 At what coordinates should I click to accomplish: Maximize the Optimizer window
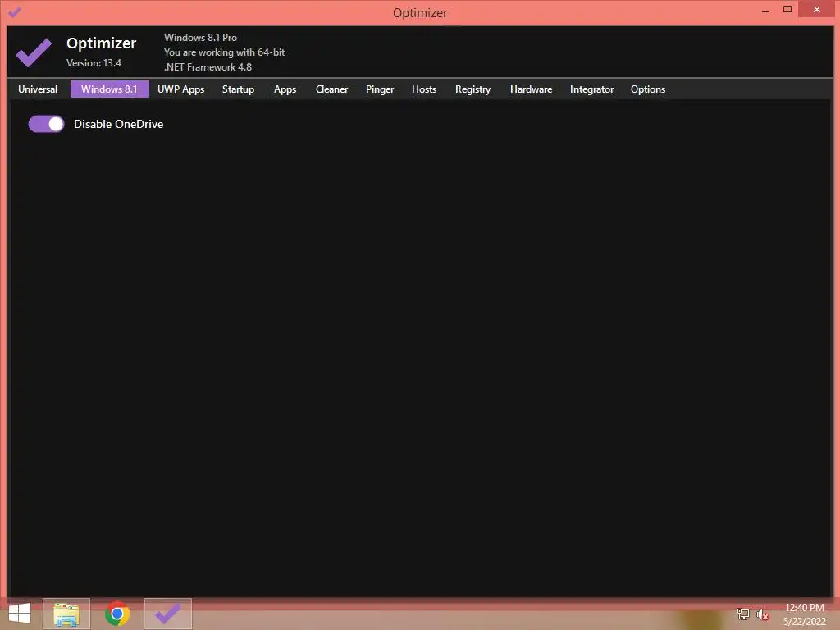(787, 9)
